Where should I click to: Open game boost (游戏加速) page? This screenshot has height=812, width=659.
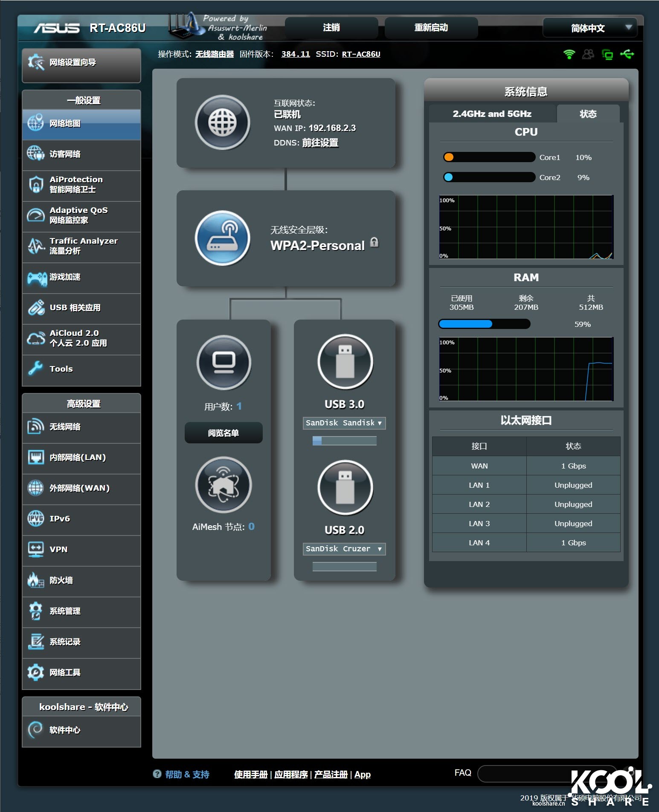click(81, 277)
